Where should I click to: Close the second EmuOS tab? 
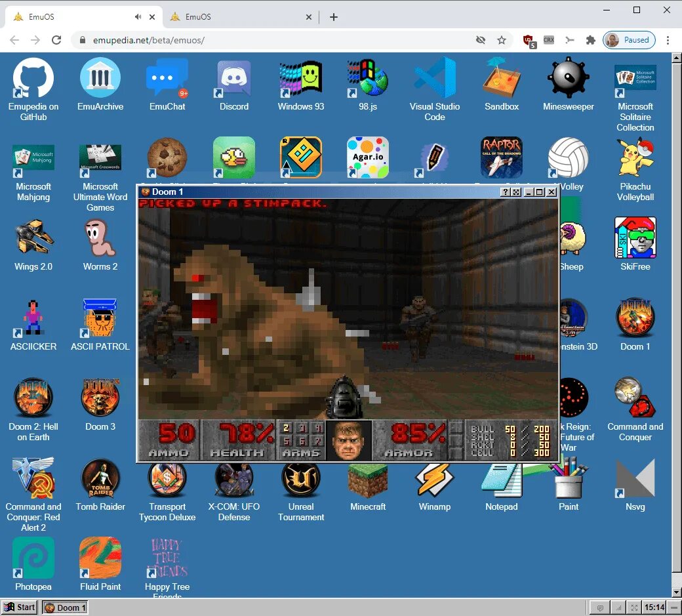click(x=308, y=17)
